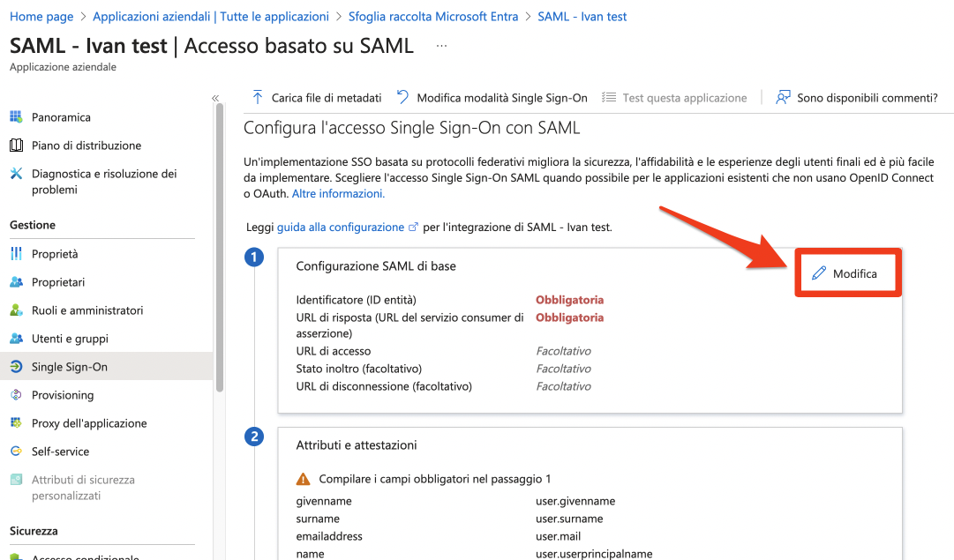
Task: Open Piano di distribuzione page
Action: coord(86,146)
